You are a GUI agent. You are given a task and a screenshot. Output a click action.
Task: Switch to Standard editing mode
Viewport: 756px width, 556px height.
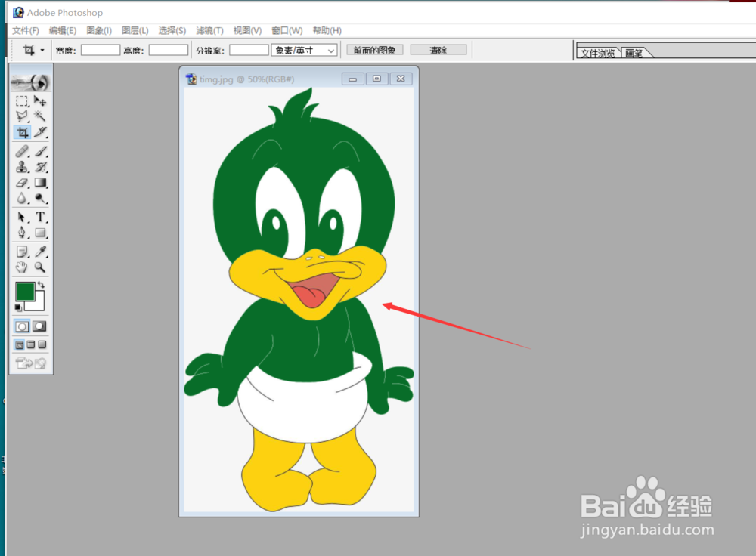point(22,326)
